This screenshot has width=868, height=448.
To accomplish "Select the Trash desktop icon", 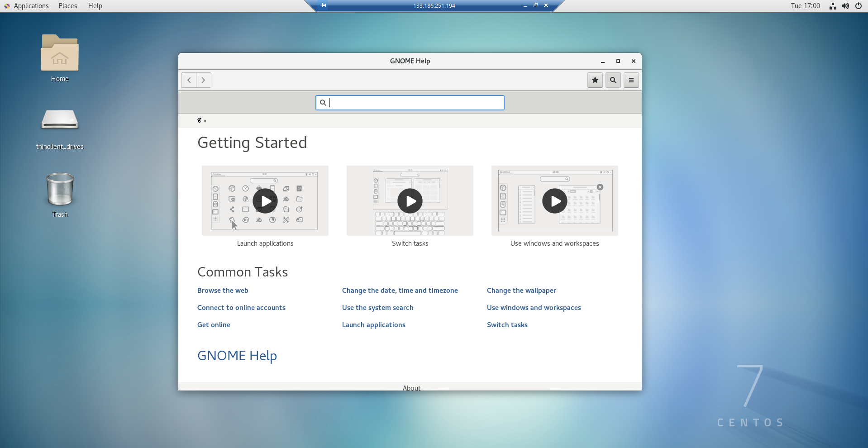I will [x=60, y=195].
